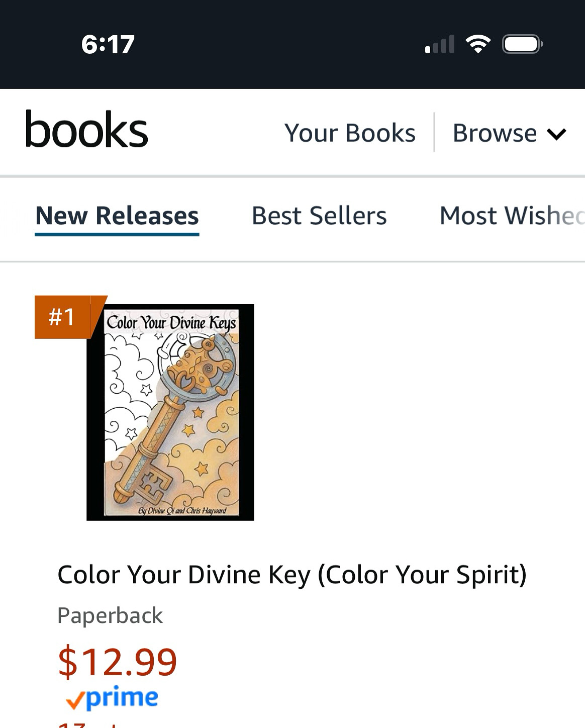Switch to the Best Sellers tab
This screenshot has height=728, width=585.
click(x=319, y=216)
